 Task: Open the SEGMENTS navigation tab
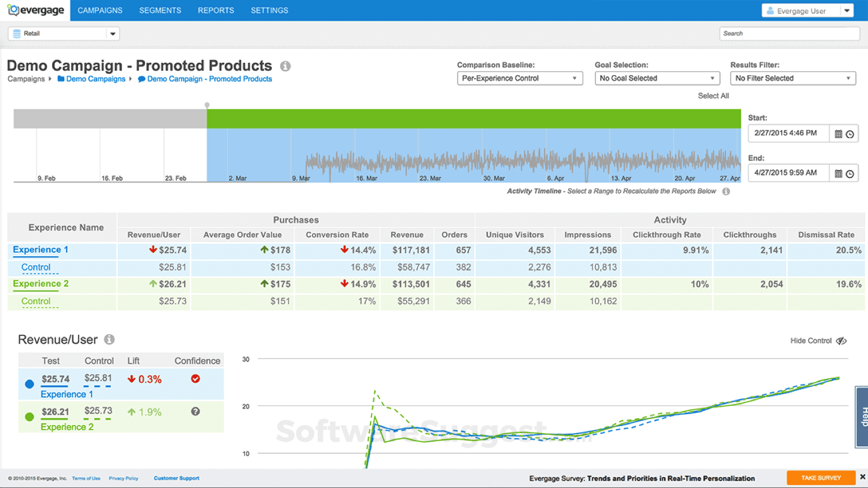160,10
